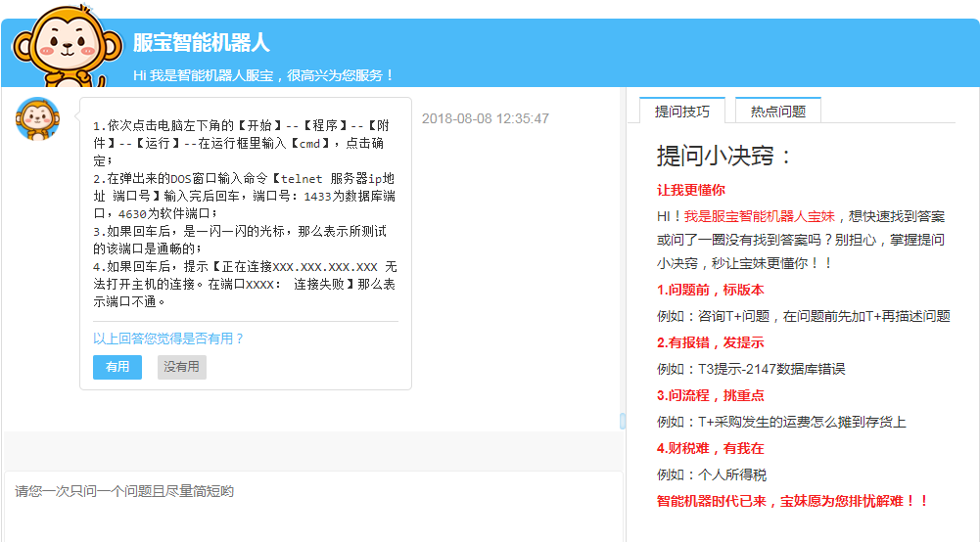Click tip 2.有报错，发提示

point(710,342)
